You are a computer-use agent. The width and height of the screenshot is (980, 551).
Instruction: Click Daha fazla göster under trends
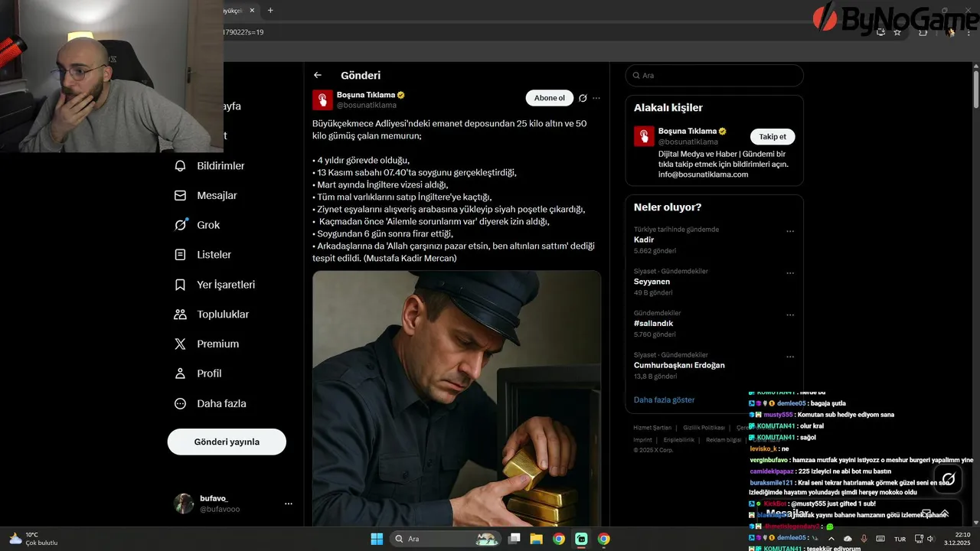(665, 400)
